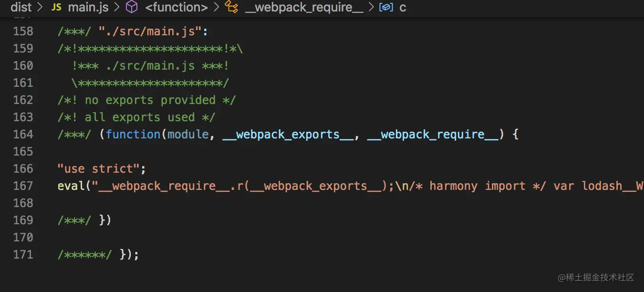
Task: Expand chevron after dist breadcrumb
Action: (x=41, y=7)
